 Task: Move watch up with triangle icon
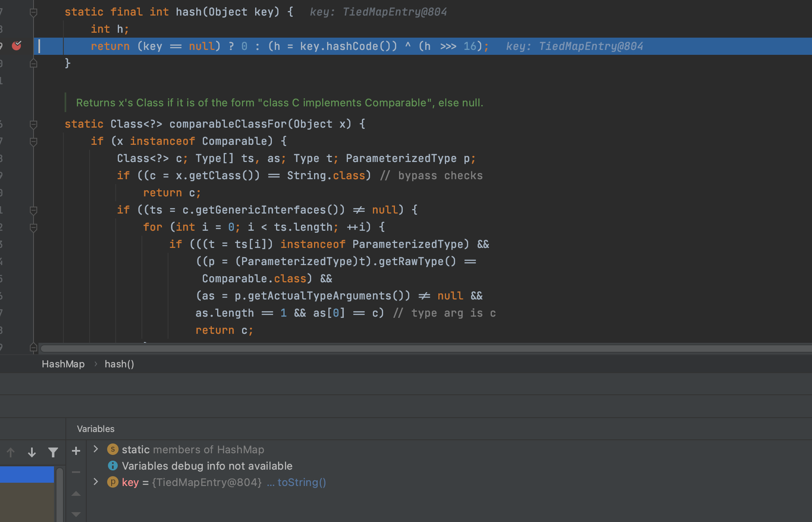click(76, 494)
